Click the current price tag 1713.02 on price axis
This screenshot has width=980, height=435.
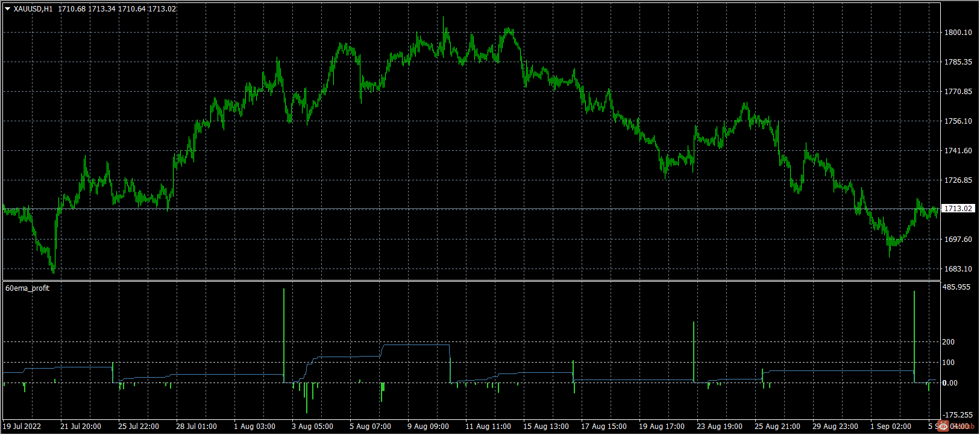click(958, 209)
